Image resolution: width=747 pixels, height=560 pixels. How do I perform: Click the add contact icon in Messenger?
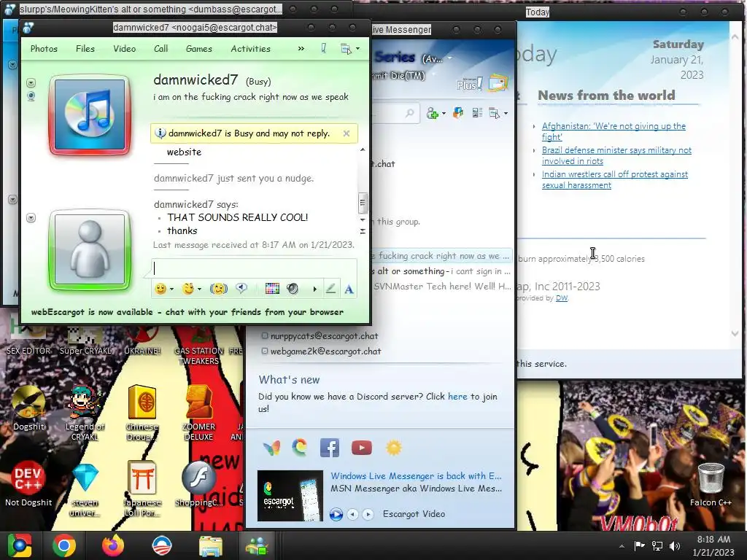[433, 113]
